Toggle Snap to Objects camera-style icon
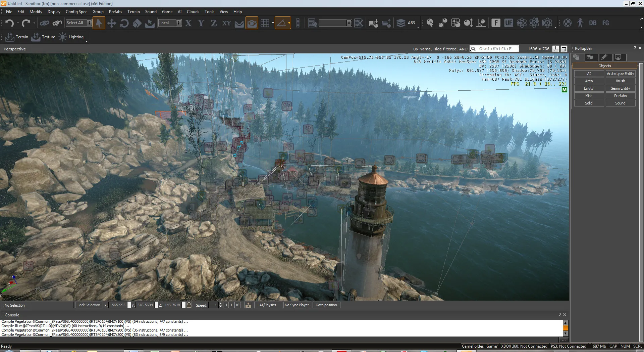644x352 pixels. pyautogui.click(x=252, y=23)
